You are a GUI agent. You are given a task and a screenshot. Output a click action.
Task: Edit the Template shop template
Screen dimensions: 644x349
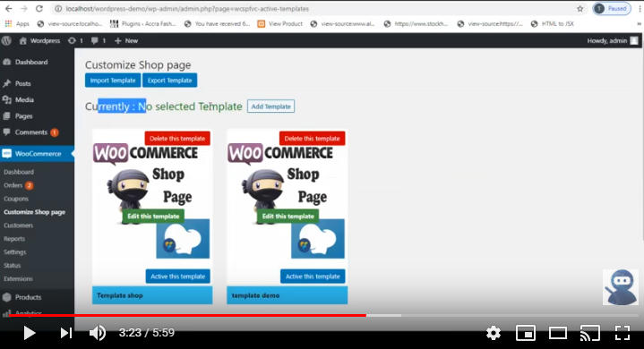click(x=153, y=217)
